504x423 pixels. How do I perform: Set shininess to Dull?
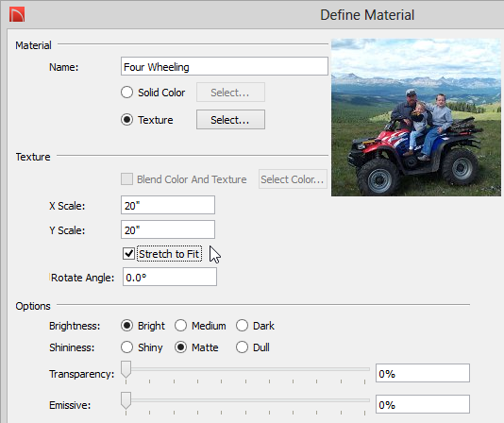tap(242, 347)
